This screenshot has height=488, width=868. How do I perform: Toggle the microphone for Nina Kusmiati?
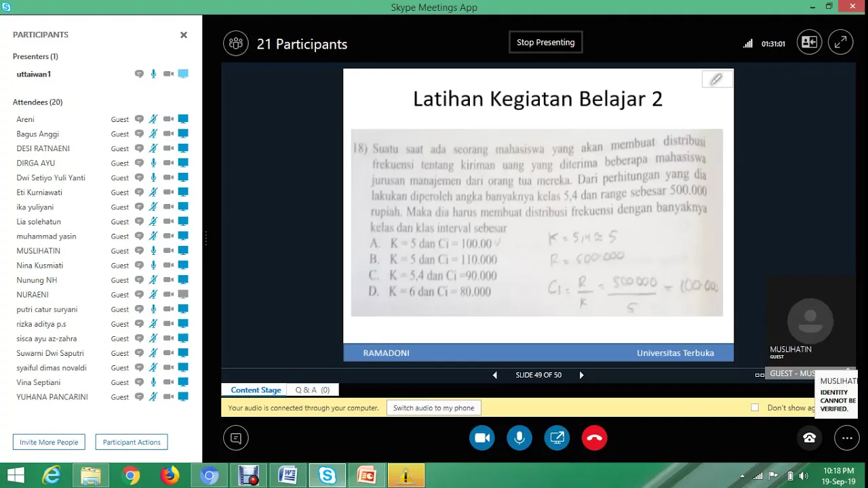tap(154, 266)
